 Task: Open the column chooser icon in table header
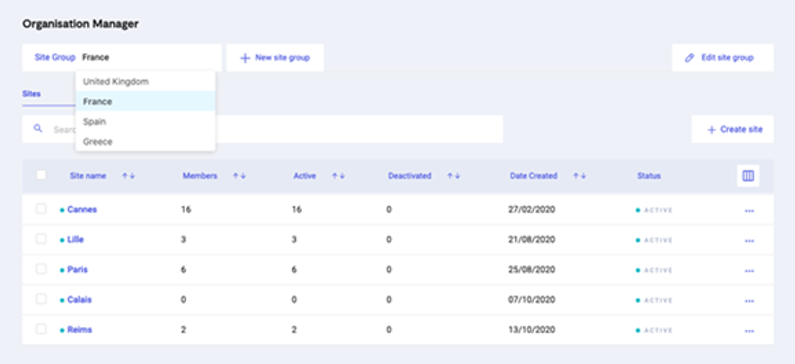(x=748, y=176)
